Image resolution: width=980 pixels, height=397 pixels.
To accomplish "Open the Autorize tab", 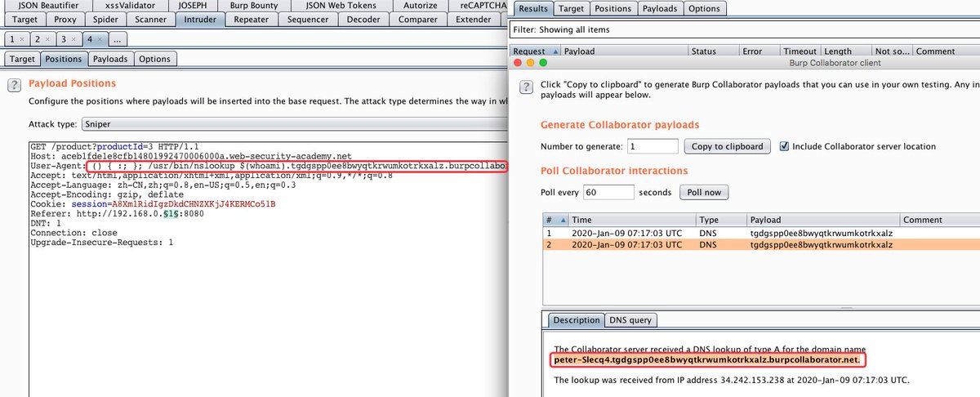I will click(421, 5).
